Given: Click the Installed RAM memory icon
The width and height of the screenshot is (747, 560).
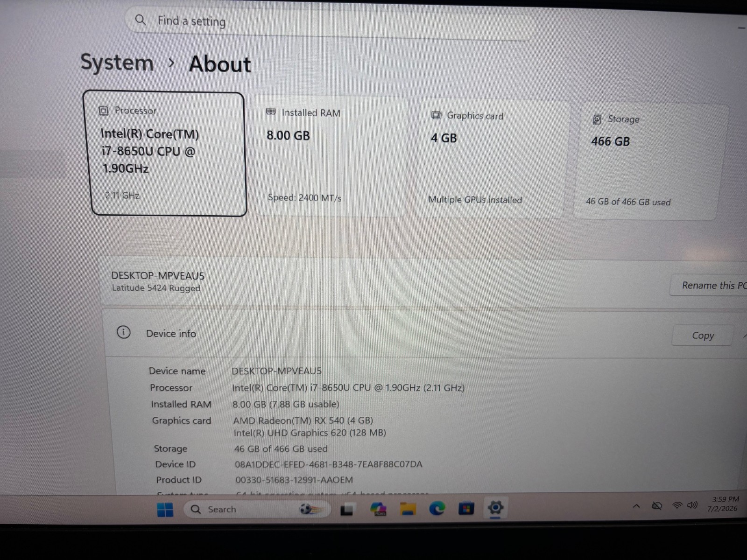Looking at the screenshot, I should tap(271, 112).
